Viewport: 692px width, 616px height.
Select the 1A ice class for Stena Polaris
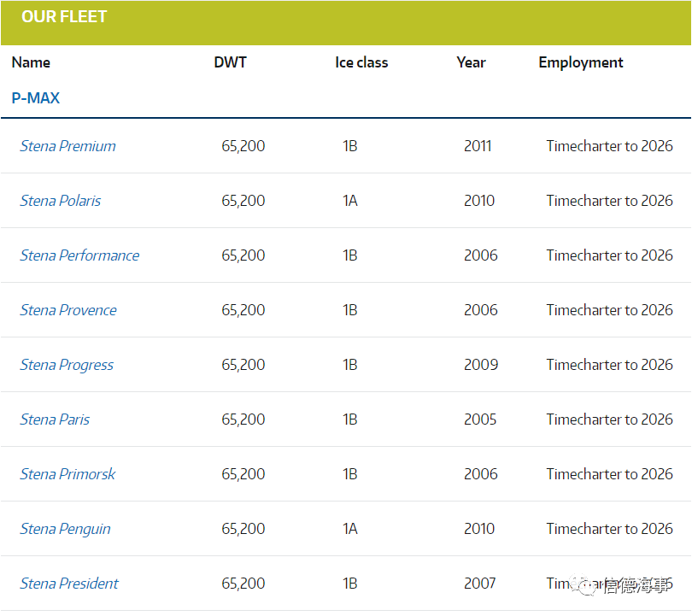click(350, 201)
